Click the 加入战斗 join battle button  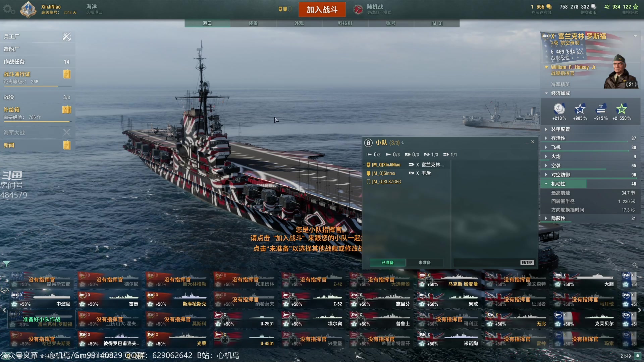pyautogui.click(x=322, y=9)
